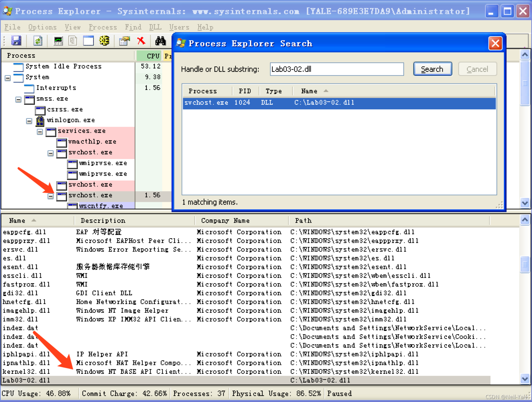Click the red X Kill Process icon
Image resolution: width=532 pixels, height=402 pixels.
pyautogui.click(x=141, y=41)
